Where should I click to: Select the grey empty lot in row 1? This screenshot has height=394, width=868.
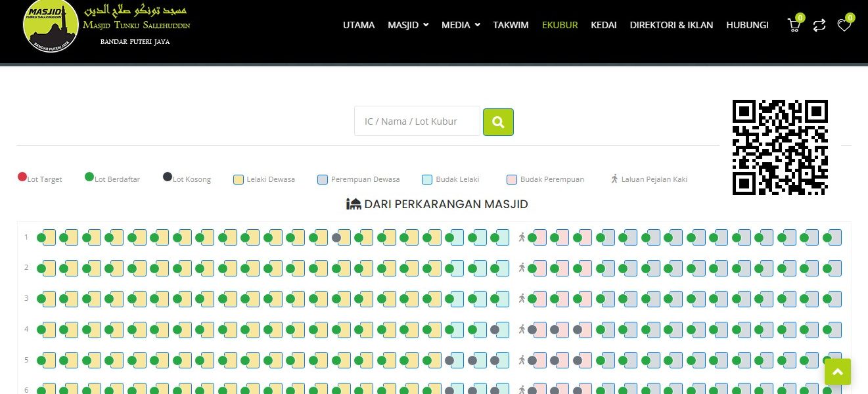(336, 238)
